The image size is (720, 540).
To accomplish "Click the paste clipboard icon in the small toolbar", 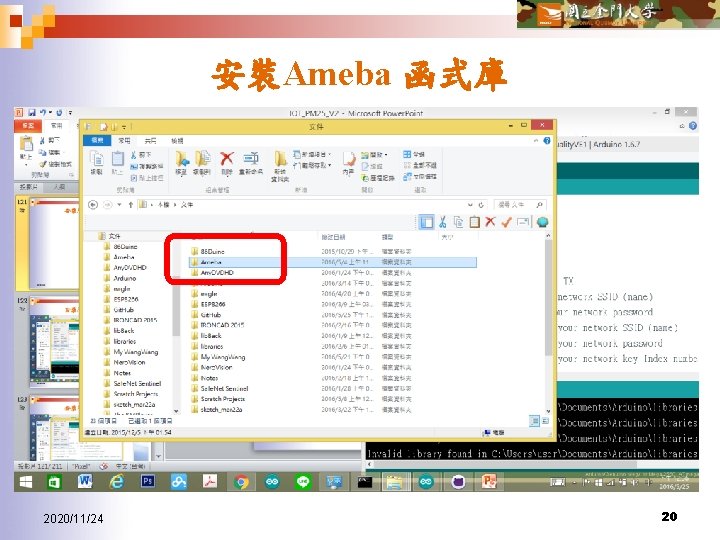I will (474, 222).
